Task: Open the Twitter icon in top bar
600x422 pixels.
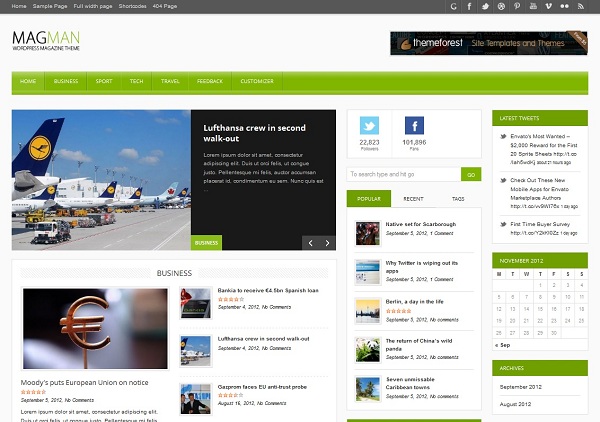Action: coord(485,7)
